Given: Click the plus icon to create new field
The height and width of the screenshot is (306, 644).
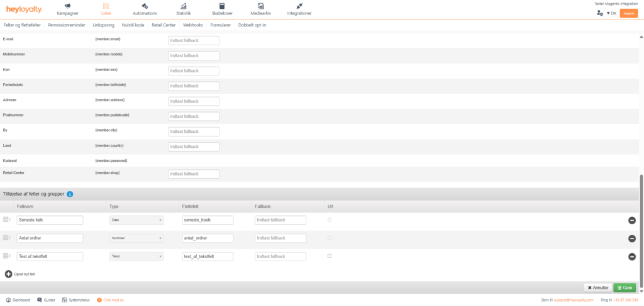Looking at the screenshot, I should point(8,274).
